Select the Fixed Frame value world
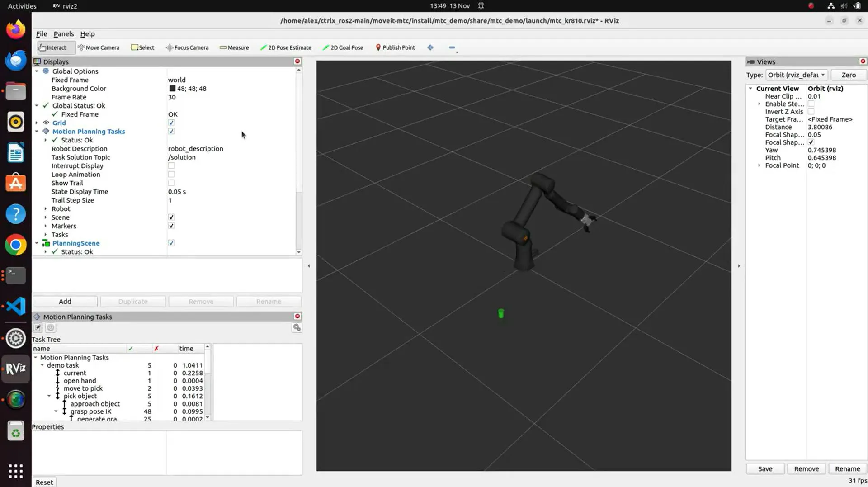Viewport: 868px width, 487px height. [x=177, y=80]
